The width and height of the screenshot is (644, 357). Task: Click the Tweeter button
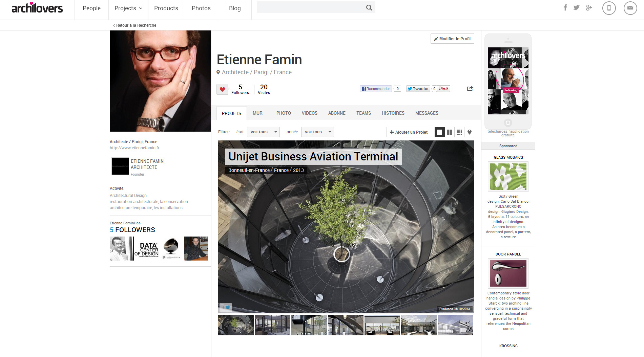(418, 89)
